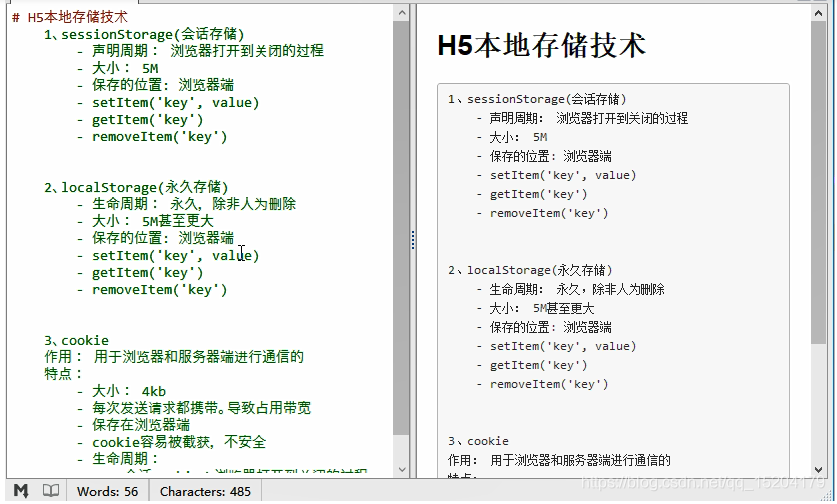Click the editor scrollbar up arrow

pyautogui.click(x=402, y=13)
